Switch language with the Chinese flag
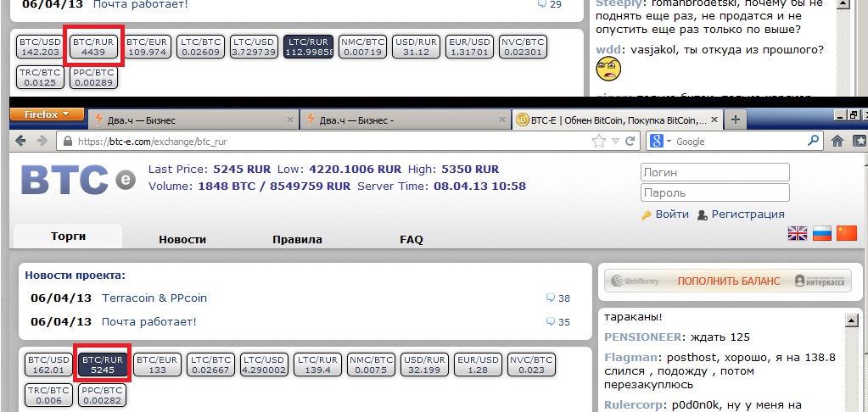Image resolution: width=868 pixels, height=412 pixels. [x=847, y=233]
